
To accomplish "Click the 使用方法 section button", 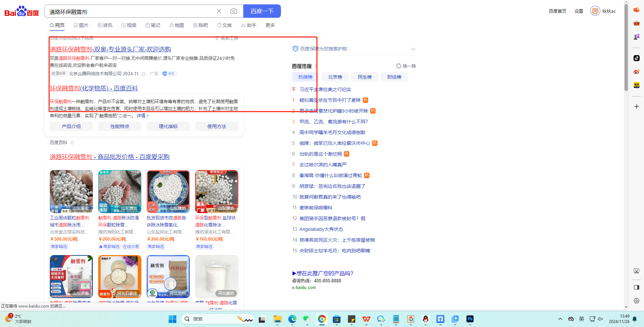I will coord(217,126).
